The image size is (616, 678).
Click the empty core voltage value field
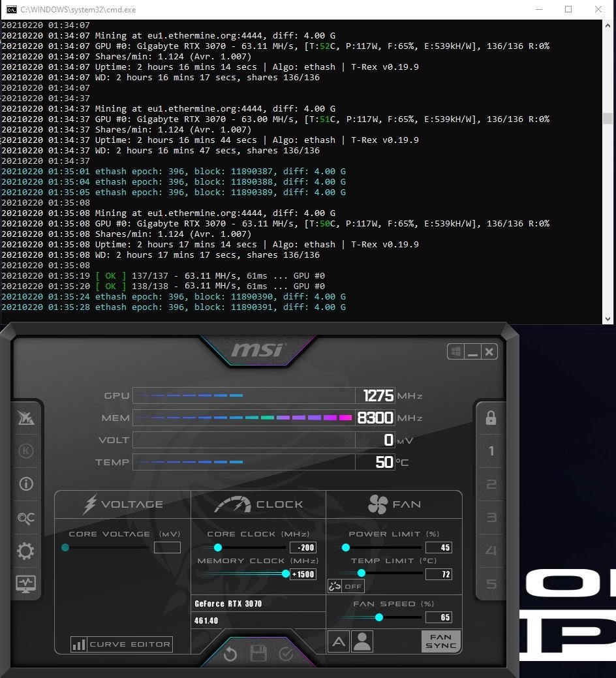pyautogui.click(x=167, y=547)
